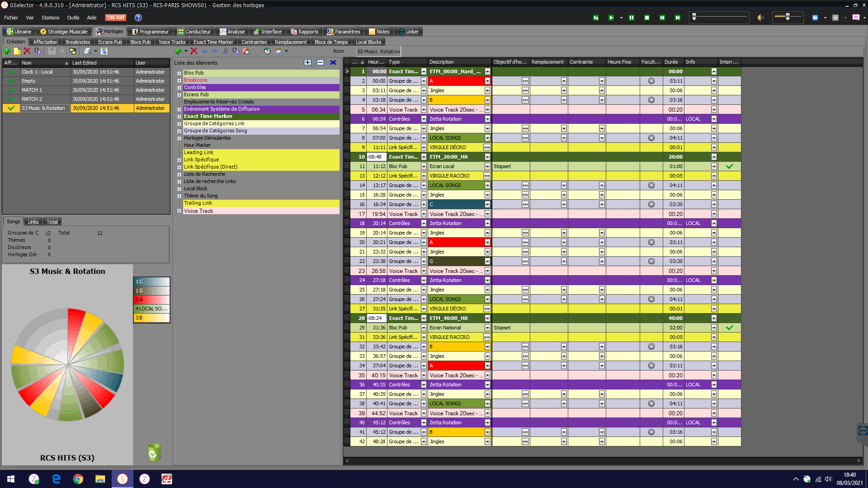
Task: Expand the Bloc Pub tree item
Action: click(179, 73)
